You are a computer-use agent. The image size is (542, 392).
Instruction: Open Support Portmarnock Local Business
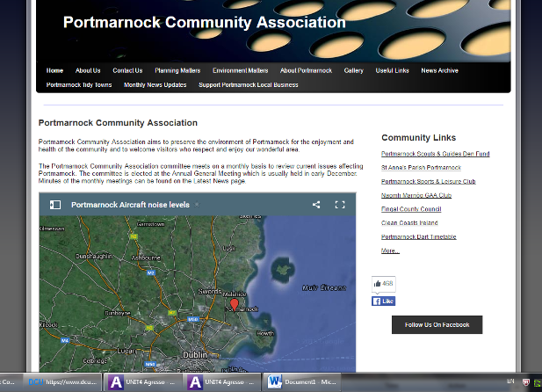[x=249, y=84]
